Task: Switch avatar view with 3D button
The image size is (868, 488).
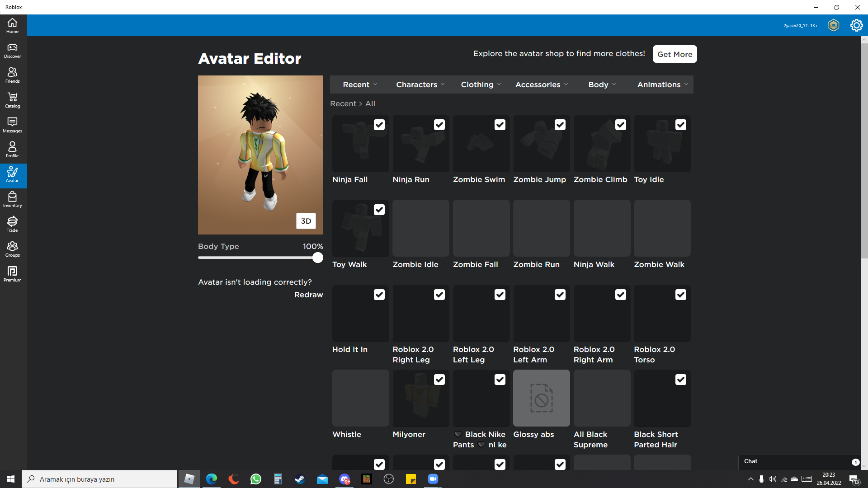Action: coord(306,221)
